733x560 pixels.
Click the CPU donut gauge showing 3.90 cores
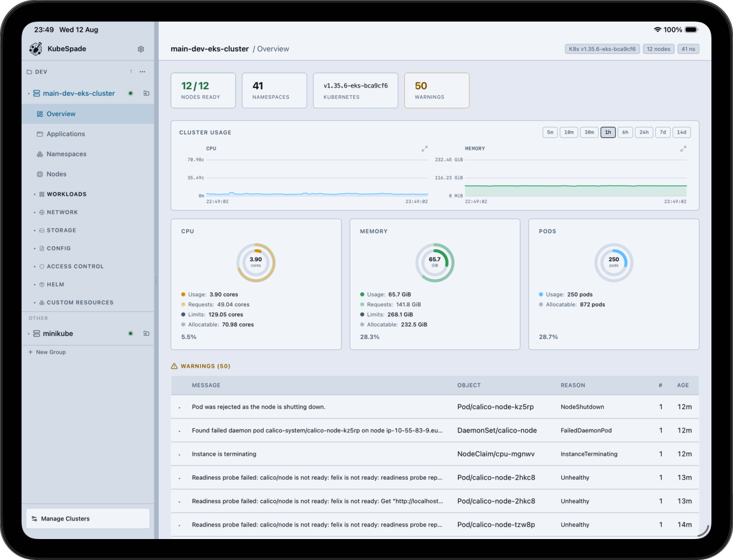(256, 262)
